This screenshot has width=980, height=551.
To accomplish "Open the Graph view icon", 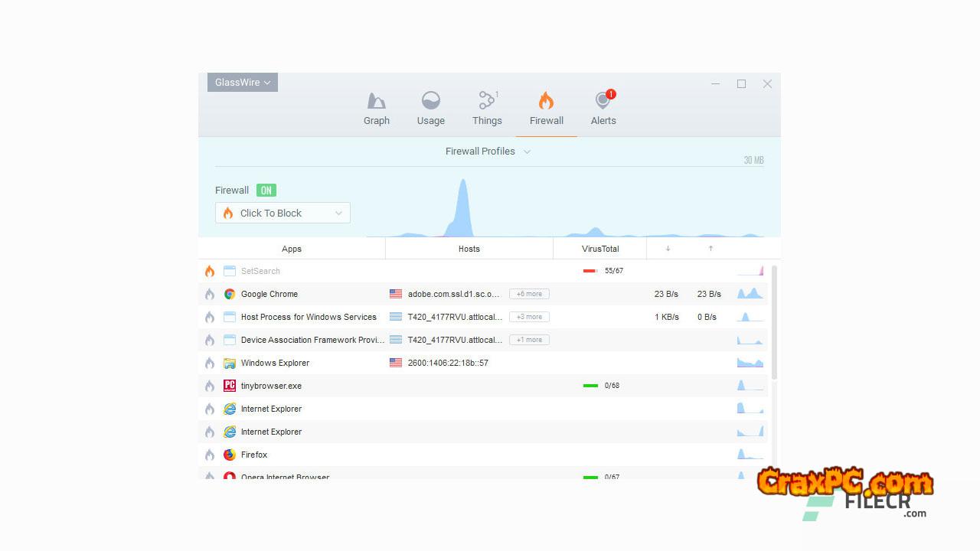I will click(x=376, y=101).
